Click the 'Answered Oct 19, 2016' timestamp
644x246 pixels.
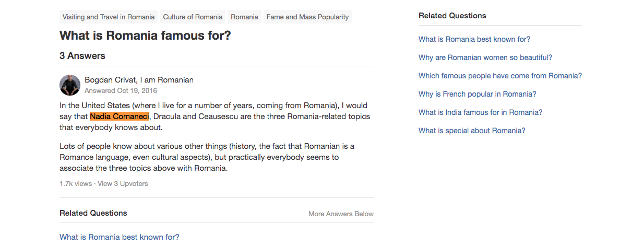[x=121, y=91]
